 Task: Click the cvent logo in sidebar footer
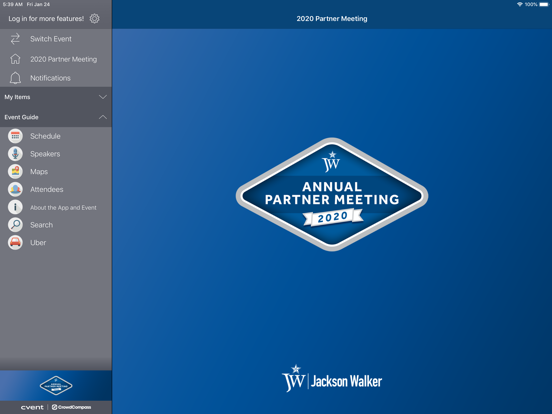tap(32, 407)
